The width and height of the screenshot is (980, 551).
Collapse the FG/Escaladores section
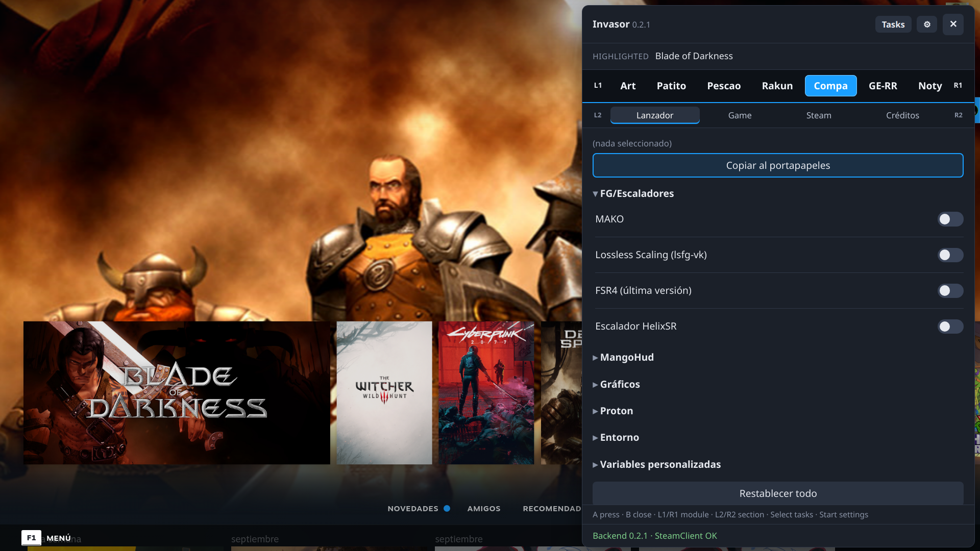[x=633, y=193]
